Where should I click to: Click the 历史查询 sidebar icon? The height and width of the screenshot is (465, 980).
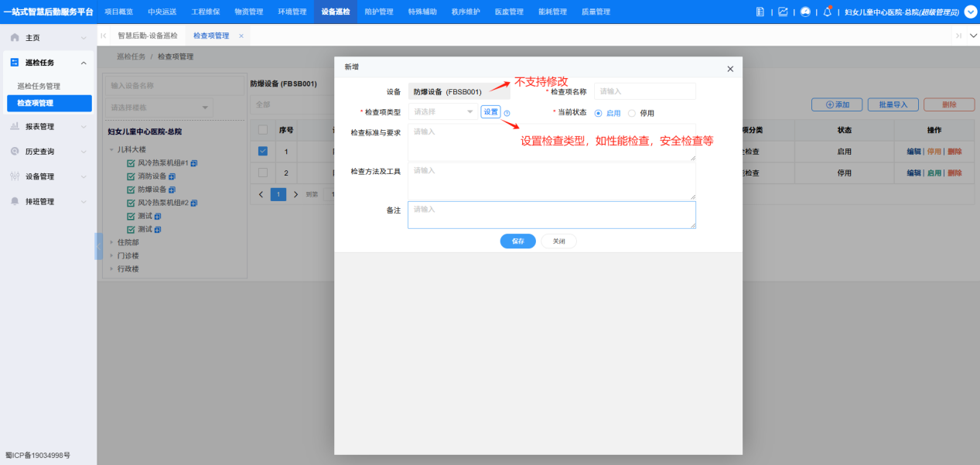pos(15,151)
